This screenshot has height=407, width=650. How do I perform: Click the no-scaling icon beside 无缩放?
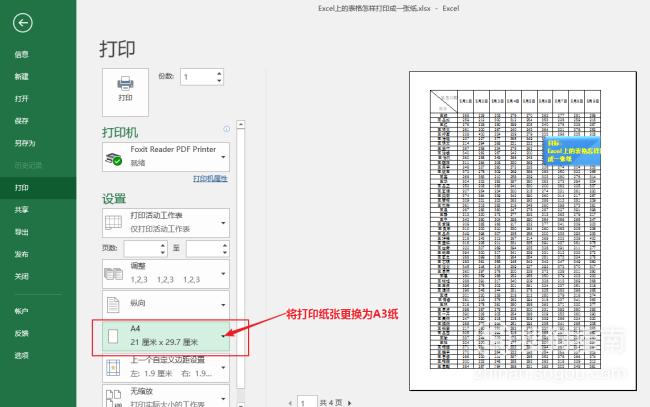pos(113,397)
